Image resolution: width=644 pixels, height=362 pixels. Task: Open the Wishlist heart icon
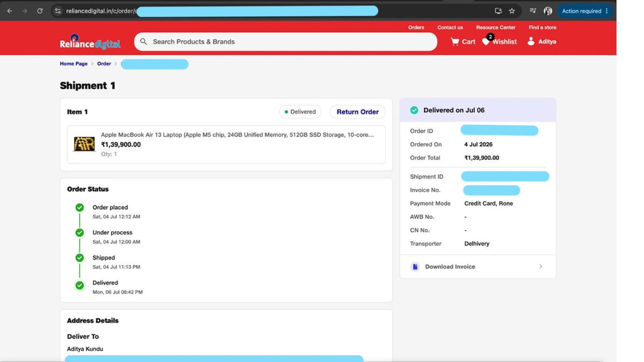pyautogui.click(x=486, y=41)
